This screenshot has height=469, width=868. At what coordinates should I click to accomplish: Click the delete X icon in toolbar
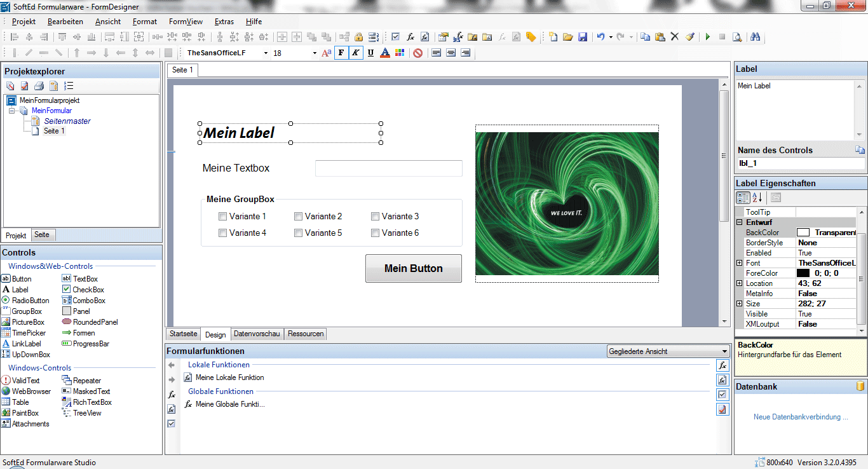(675, 37)
